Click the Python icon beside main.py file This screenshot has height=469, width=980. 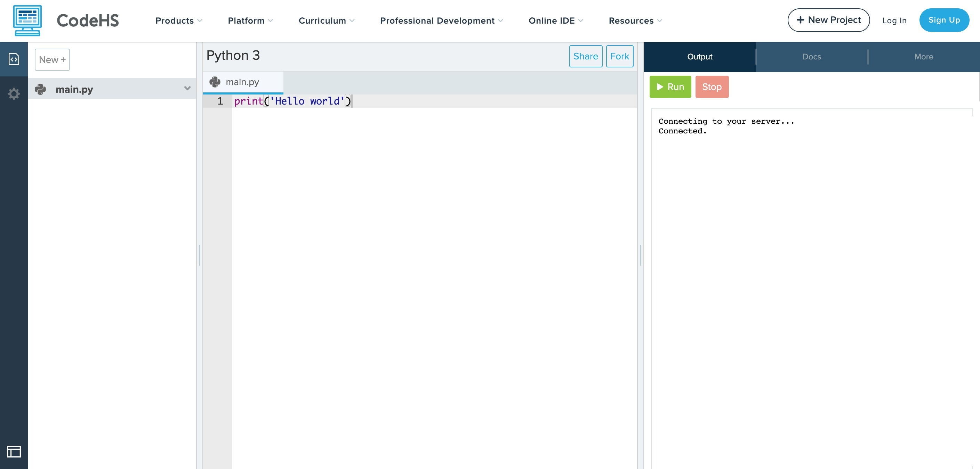coord(41,89)
